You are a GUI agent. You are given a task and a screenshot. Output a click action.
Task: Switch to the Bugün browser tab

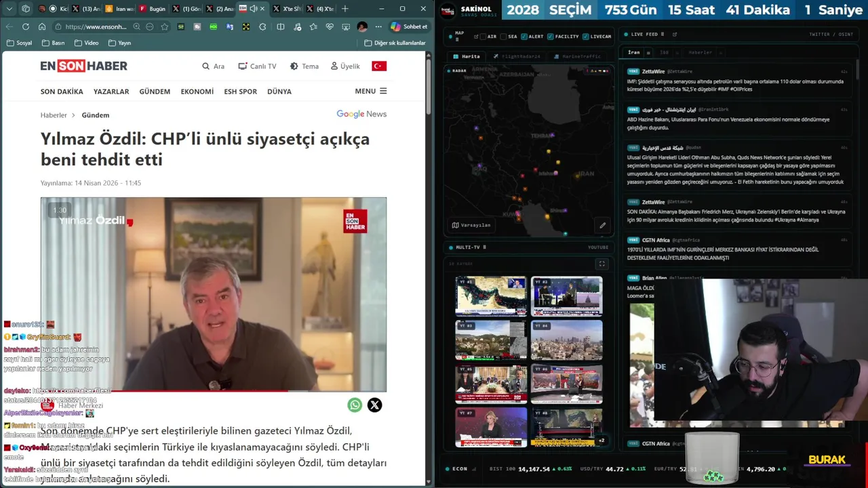(153, 9)
